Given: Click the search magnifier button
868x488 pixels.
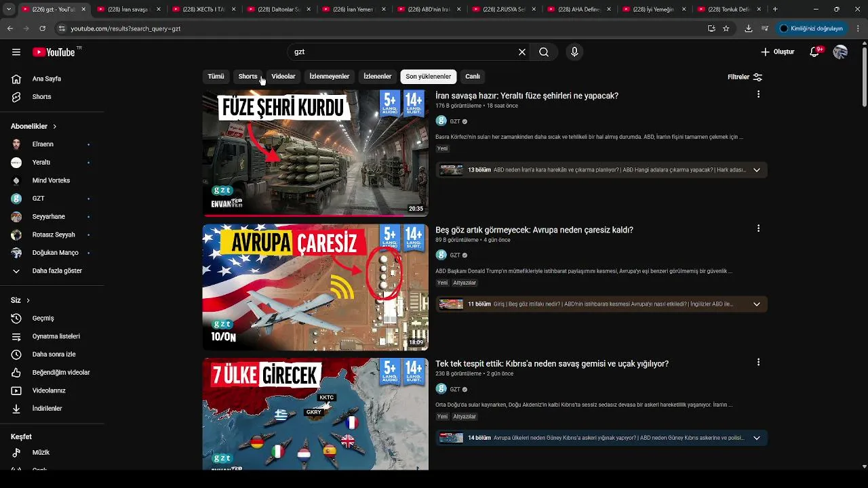Looking at the screenshot, I should (544, 52).
